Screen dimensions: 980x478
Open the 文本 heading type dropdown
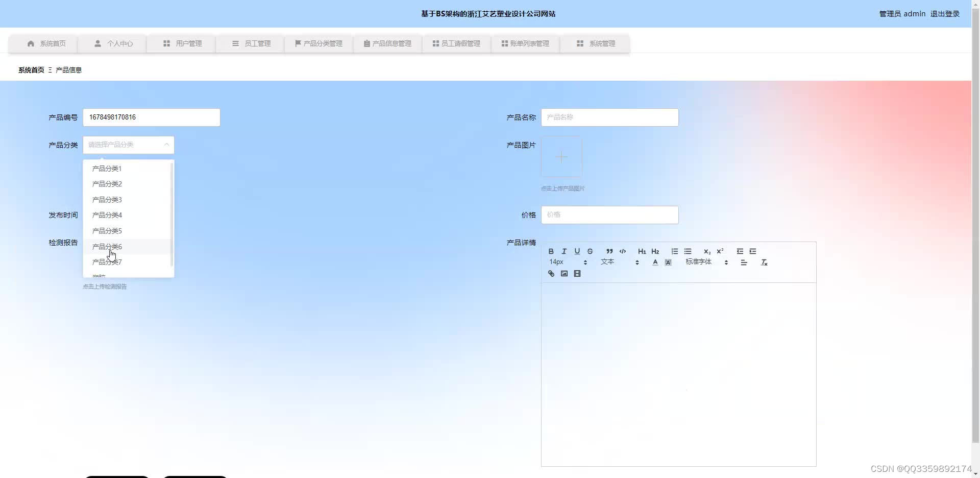(620, 262)
